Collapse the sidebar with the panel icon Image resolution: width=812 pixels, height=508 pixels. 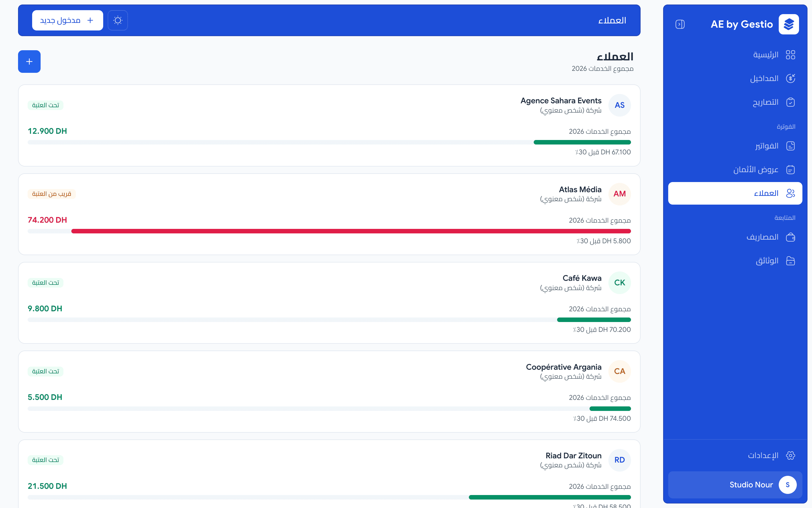coord(680,24)
